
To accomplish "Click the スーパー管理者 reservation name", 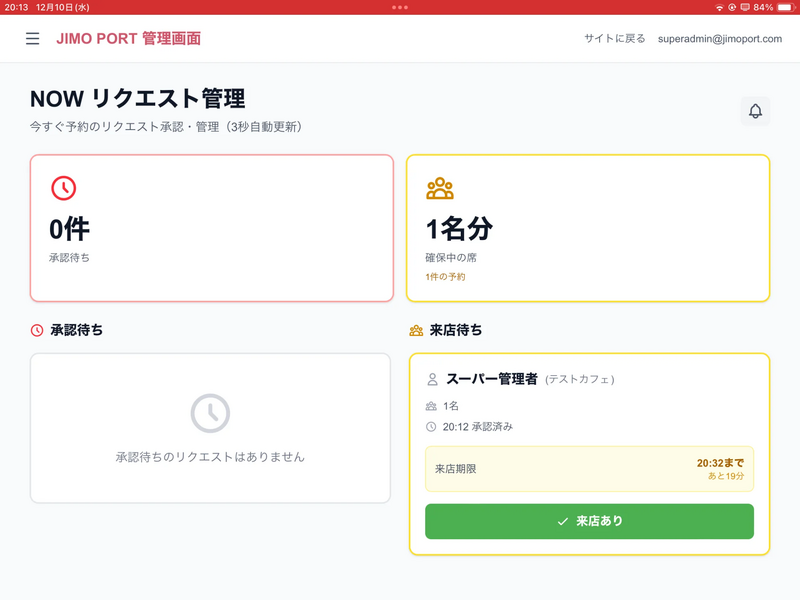I will tap(492, 379).
